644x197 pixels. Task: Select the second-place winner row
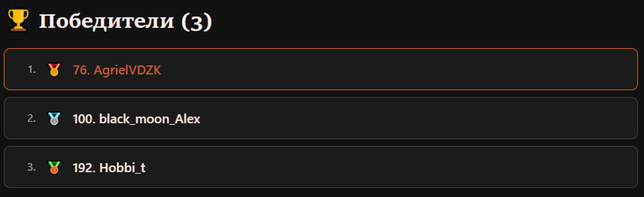(x=321, y=118)
